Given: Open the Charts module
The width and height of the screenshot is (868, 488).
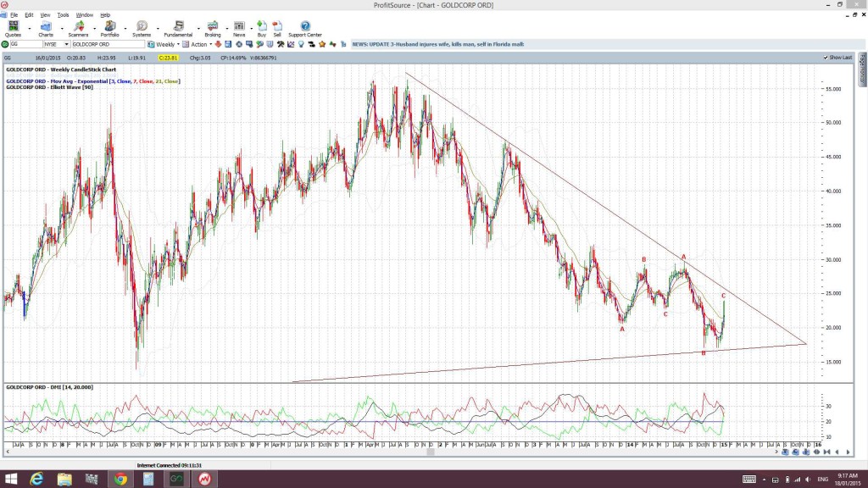Looking at the screenshot, I should [x=46, y=29].
